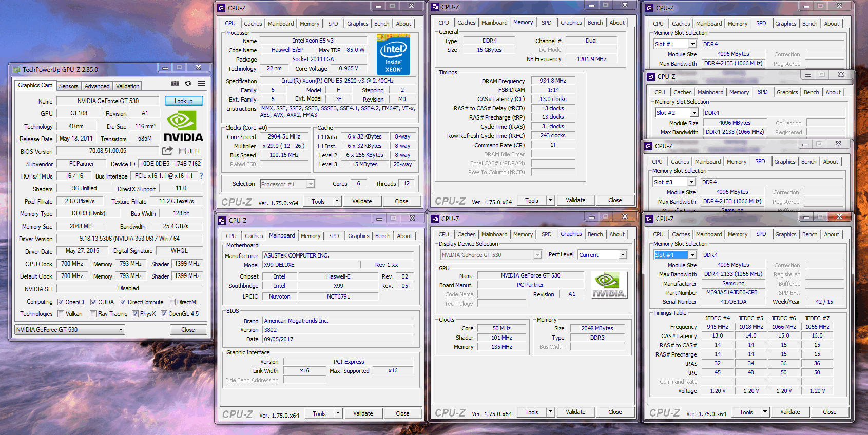Click DRAM Frequency value 934.8 MHz
The height and width of the screenshot is (435, 868).
click(x=553, y=81)
